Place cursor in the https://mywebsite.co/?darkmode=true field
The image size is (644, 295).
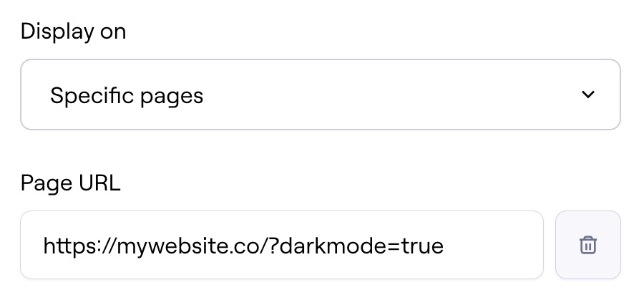click(281, 245)
